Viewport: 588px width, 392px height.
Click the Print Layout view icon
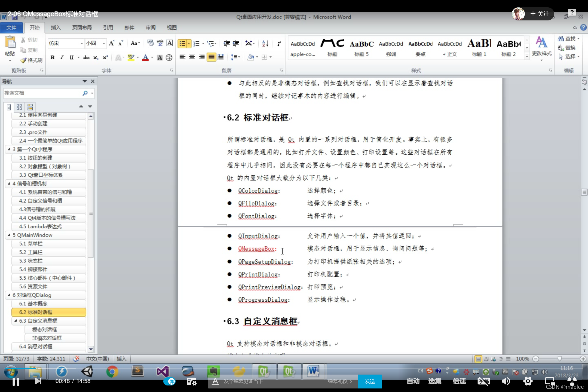pos(478,359)
